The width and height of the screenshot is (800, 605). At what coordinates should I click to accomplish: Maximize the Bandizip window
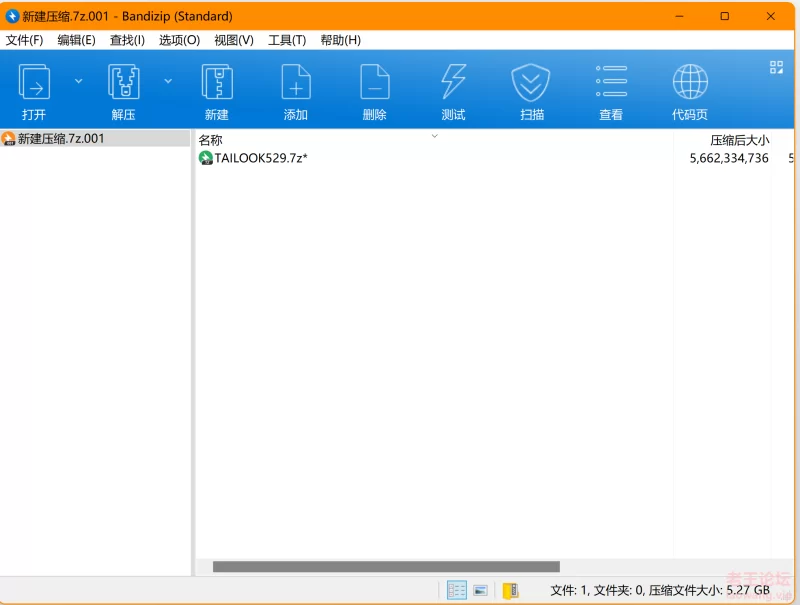pyautogui.click(x=724, y=16)
